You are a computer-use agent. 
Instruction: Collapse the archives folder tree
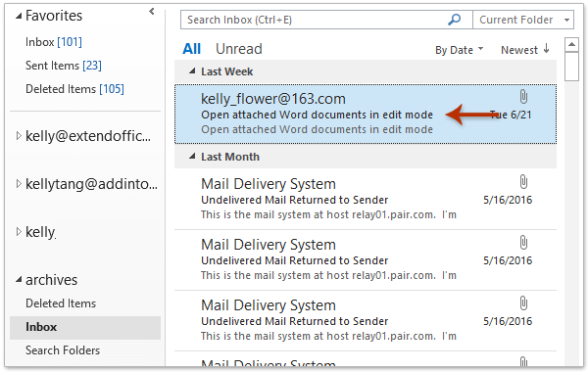(19, 280)
